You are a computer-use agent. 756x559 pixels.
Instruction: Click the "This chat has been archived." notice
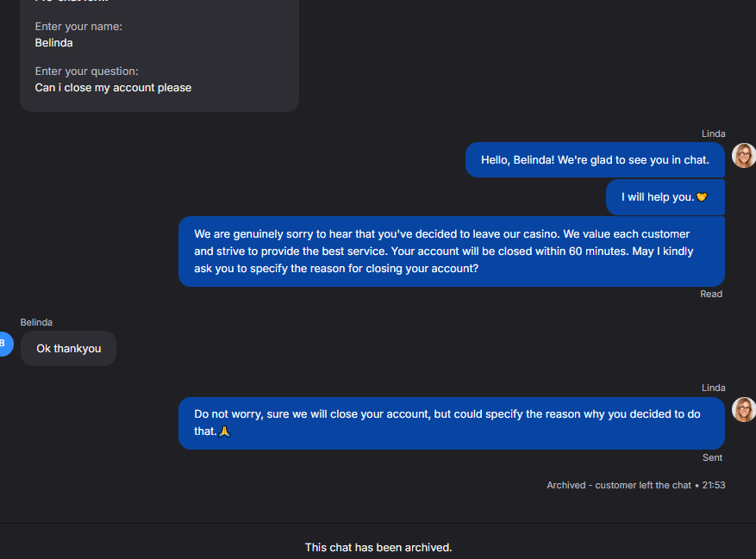378,547
